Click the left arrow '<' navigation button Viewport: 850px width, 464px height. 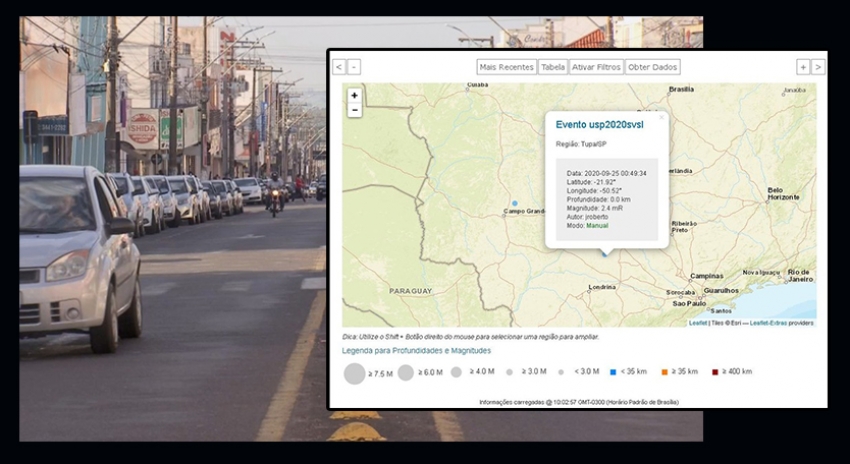click(339, 67)
